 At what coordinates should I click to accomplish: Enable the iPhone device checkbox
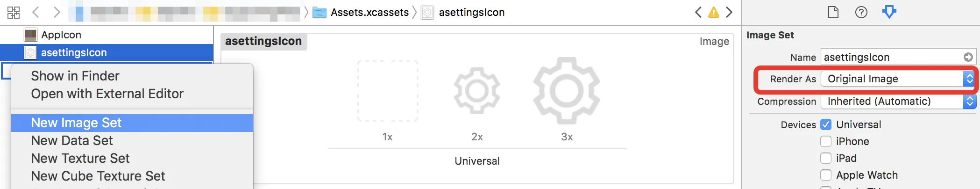(826, 141)
